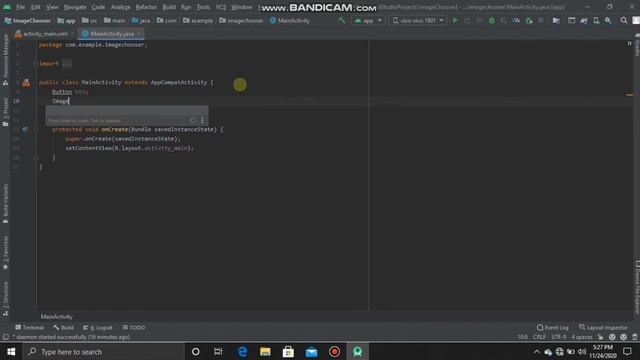
Task: Click the Sync Project with Gradle icon
Action: pyautogui.click(x=584, y=20)
